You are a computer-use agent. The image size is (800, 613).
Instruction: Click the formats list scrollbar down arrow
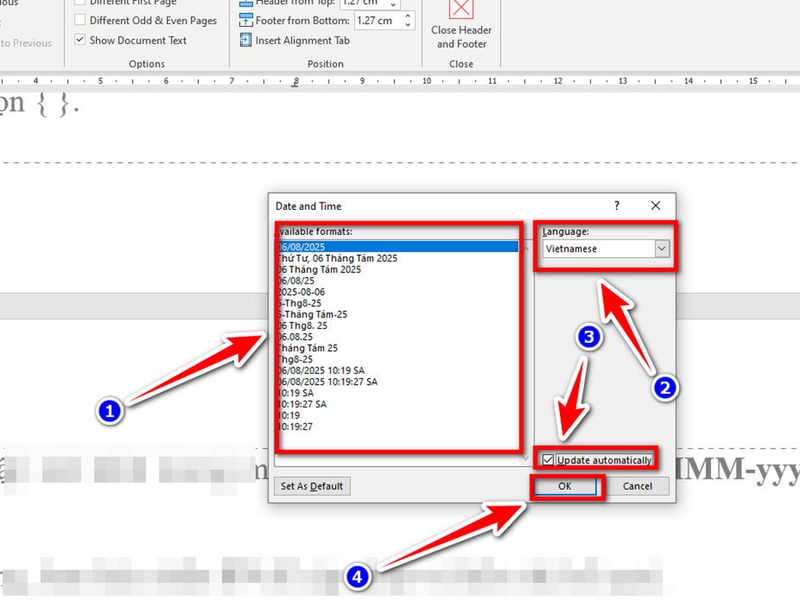coord(526,459)
